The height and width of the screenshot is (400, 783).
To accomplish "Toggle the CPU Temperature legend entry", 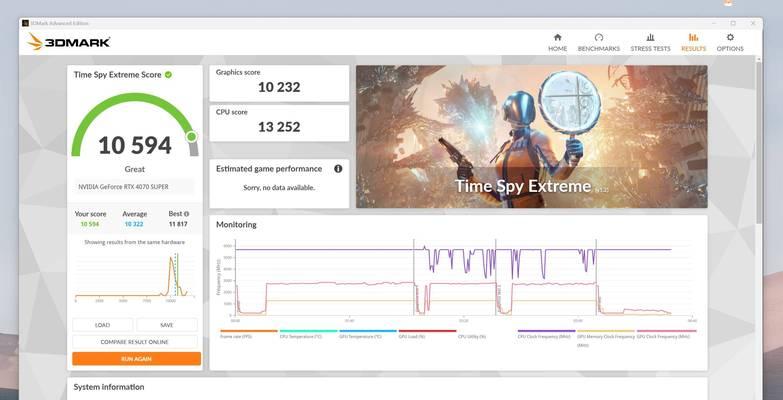I will click(x=308, y=334).
